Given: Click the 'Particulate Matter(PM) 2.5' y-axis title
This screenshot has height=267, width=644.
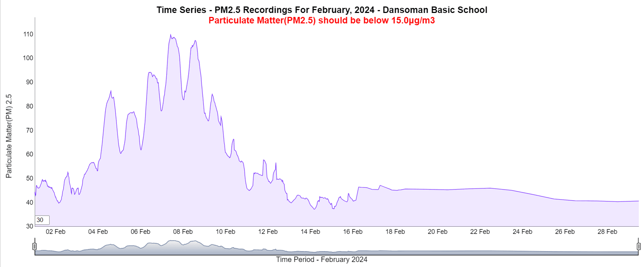Looking at the screenshot, I should (9, 136).
